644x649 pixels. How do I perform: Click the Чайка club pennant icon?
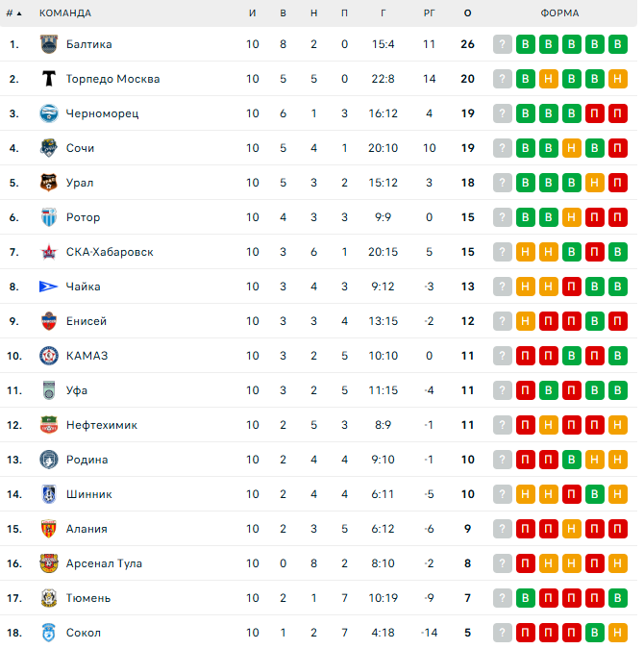[49, 287]
